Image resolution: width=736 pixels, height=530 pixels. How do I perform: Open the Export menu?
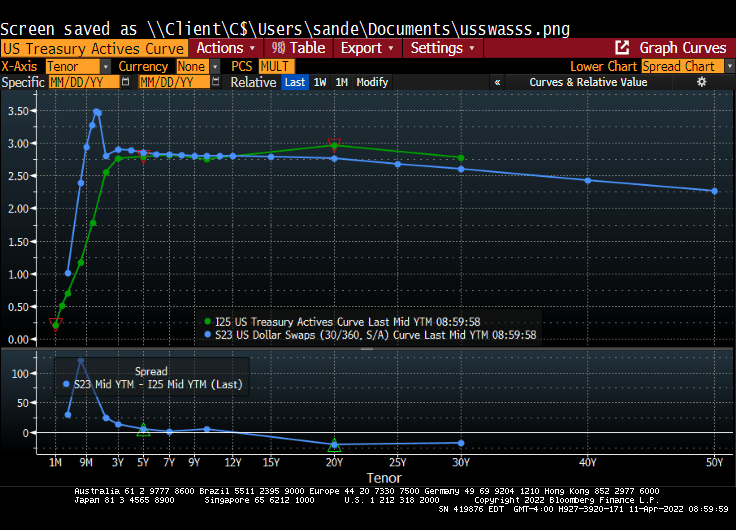[367, 48]
